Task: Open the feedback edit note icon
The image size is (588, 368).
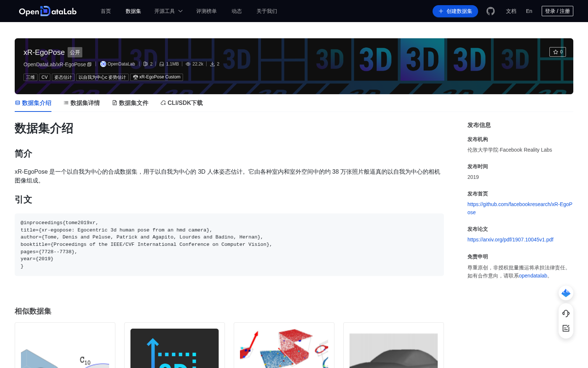Action: pyautogui.click(x=566, y=328)
